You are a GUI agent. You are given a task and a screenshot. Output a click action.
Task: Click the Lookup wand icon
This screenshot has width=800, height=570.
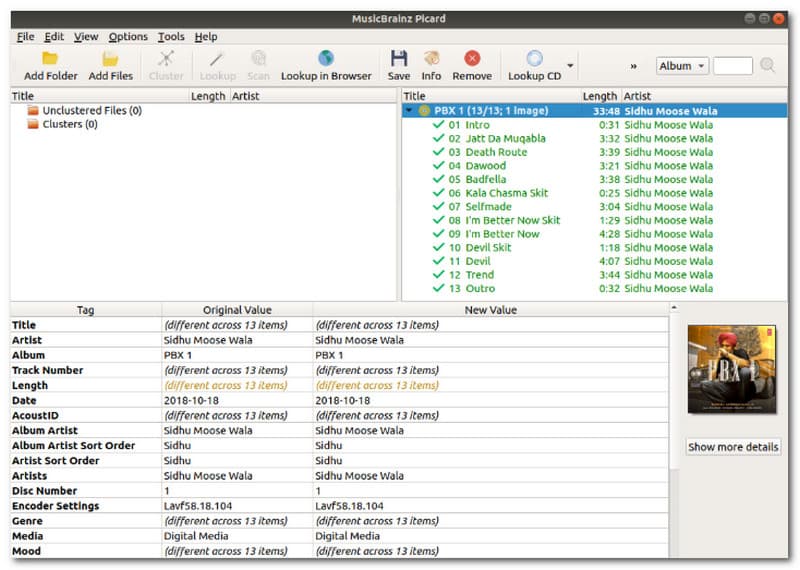pyautogui.click(x=217, y=59)
